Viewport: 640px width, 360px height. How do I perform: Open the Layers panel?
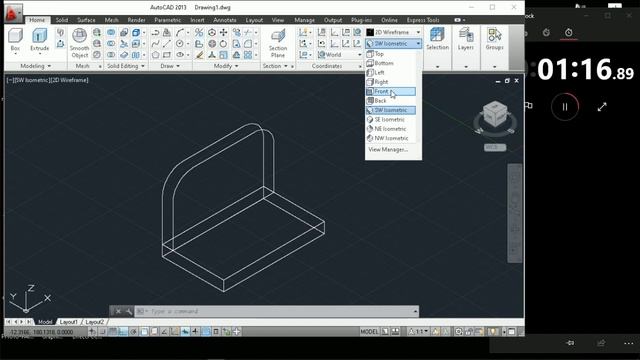coord(466,48)
